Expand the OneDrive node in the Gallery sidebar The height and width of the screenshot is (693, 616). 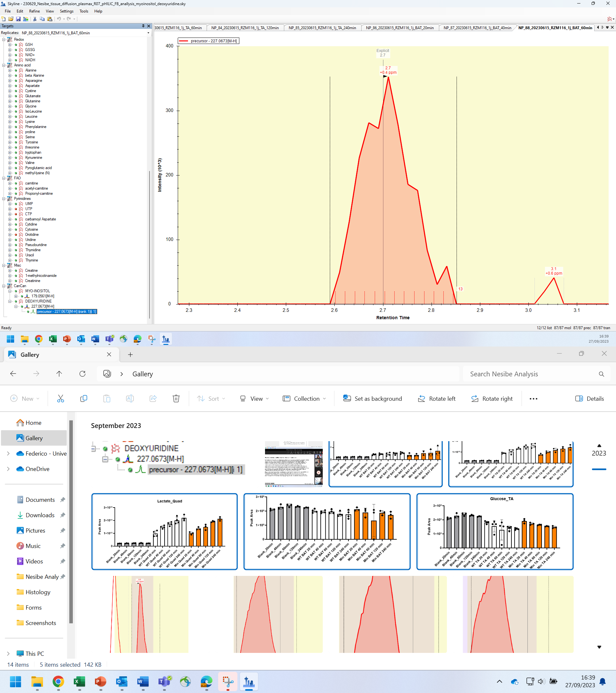coord(8,469)
